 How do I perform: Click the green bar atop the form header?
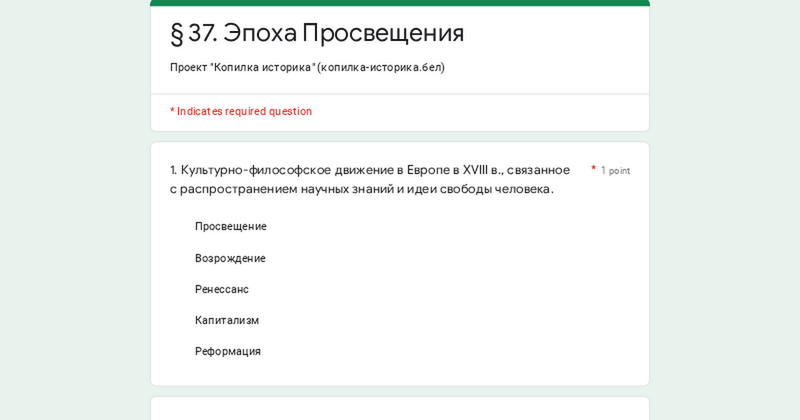[x=400, y=3]
